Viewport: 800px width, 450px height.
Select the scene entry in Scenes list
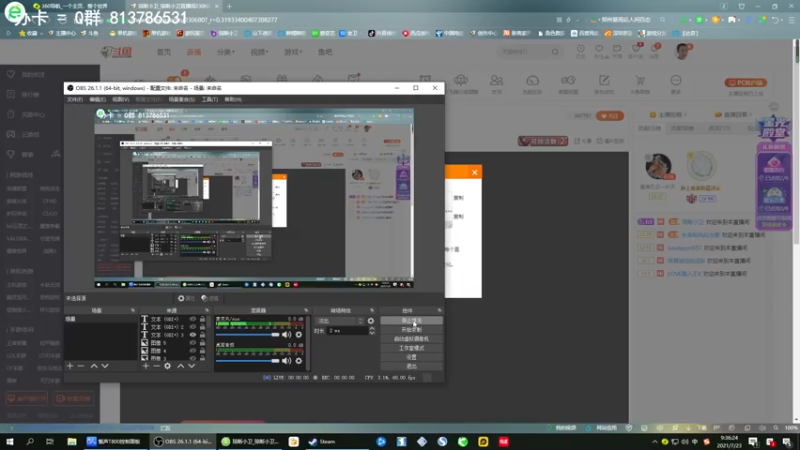[x=101, y=319]
